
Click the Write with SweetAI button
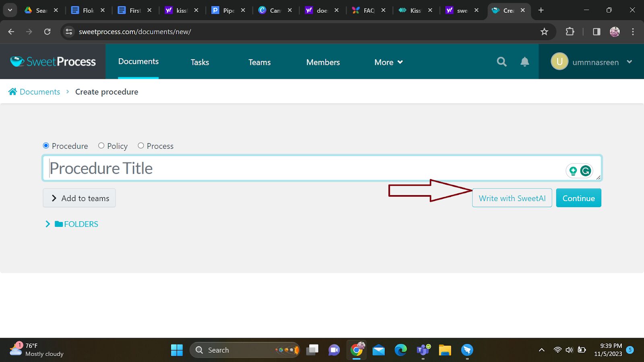512,198
